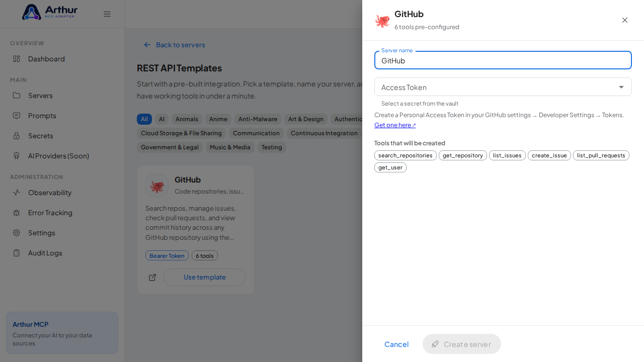
Task: Click the Cancel button
Action: coord(396,344)
